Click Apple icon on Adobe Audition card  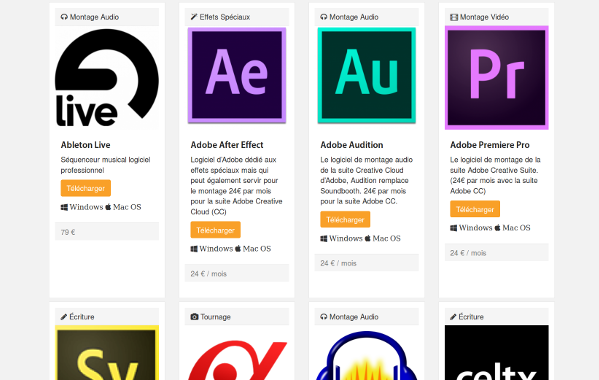368,238
